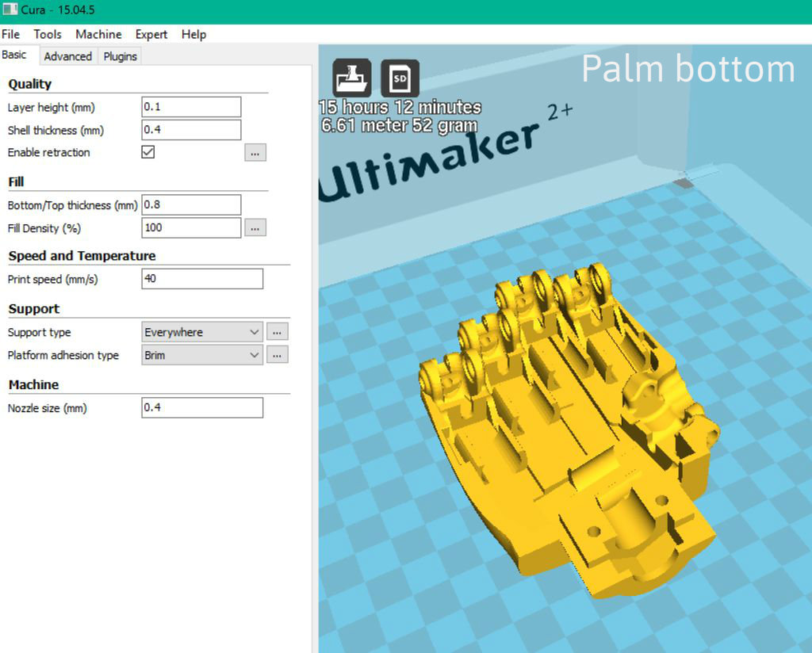Open Platform adhesion extra settings button
Image resolution: width=812 pixels, height=653 pixels.
tap(277, 355)
